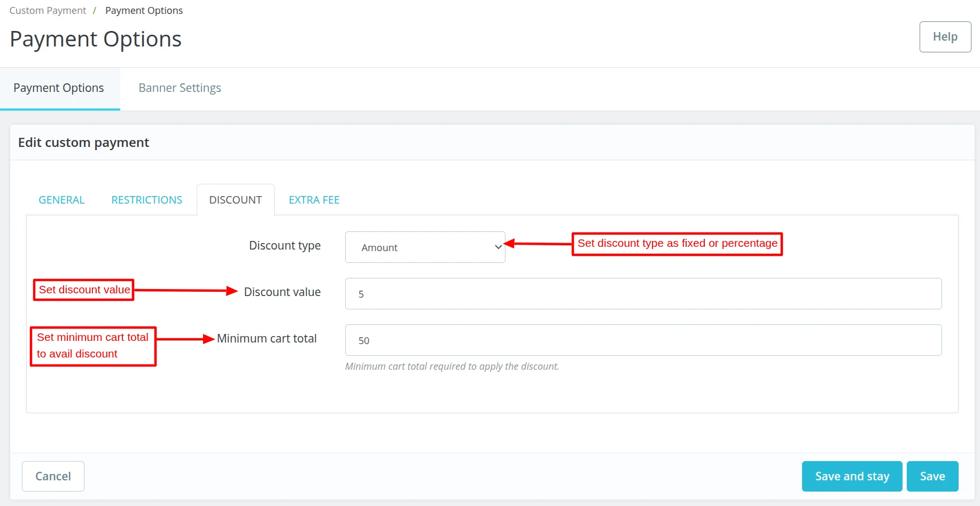The width and height of the screenshot is (980, 506).
Task: Expand the Discount type dropdown
Action: 425,247
